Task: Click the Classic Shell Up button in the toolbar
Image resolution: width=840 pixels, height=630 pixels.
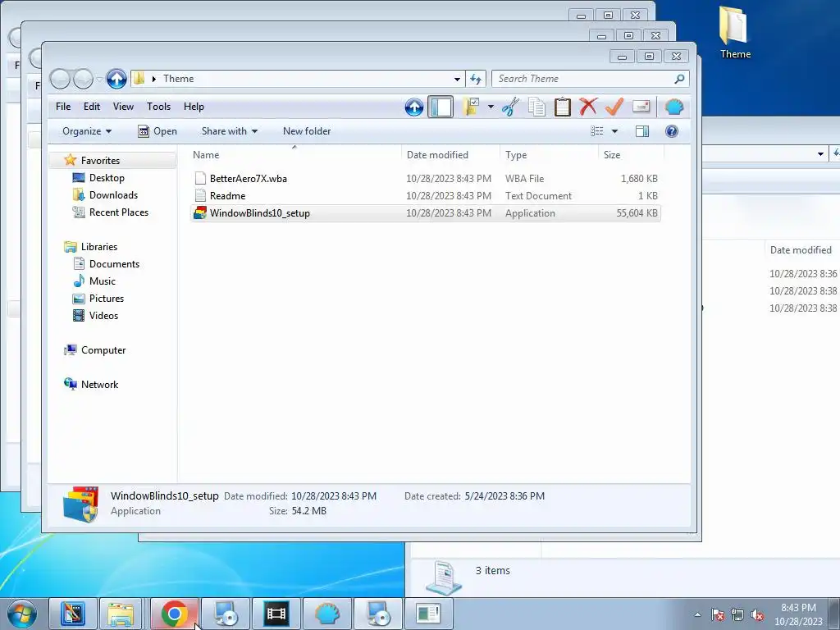Action: pos(413,107)
